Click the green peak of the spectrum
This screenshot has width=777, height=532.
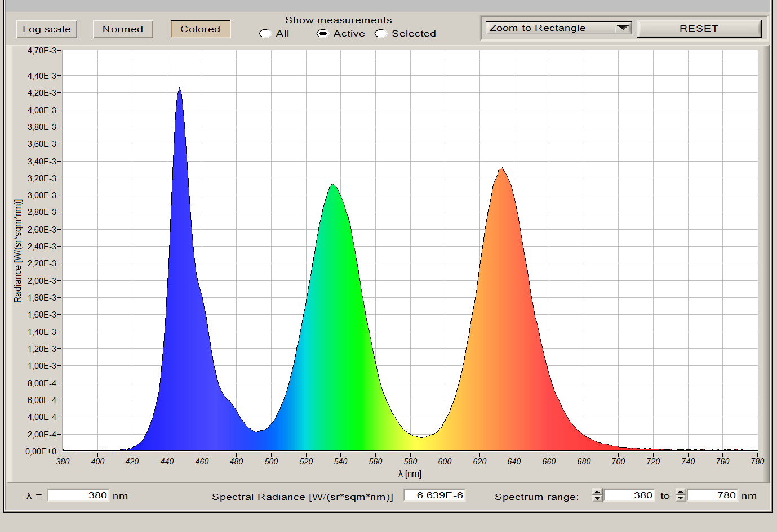click(333, 185)
